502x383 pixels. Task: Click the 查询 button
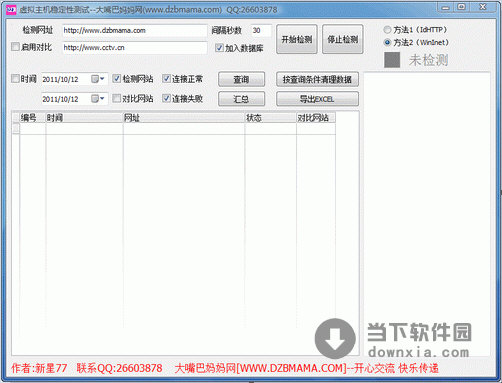tap(241, 79)
